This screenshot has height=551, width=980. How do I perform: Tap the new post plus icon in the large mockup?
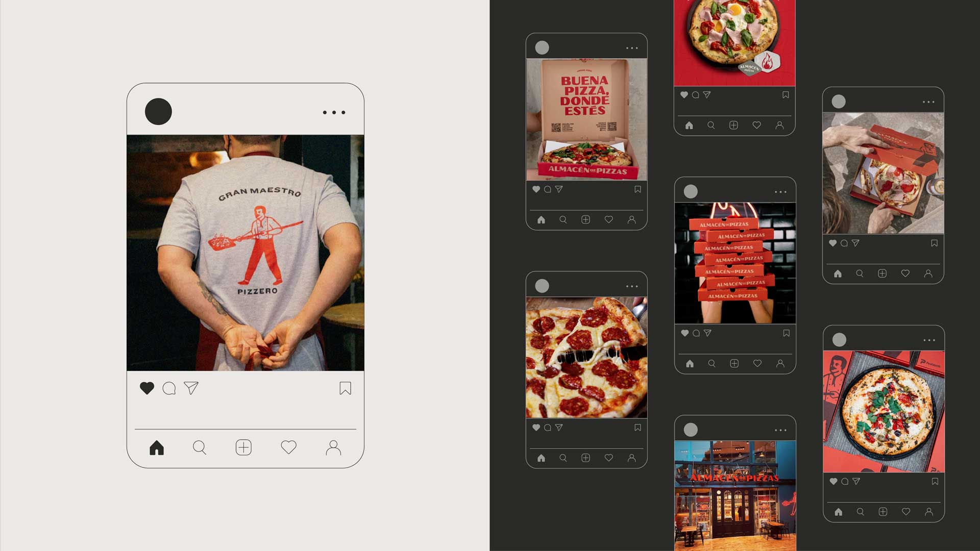pos(243,447)
